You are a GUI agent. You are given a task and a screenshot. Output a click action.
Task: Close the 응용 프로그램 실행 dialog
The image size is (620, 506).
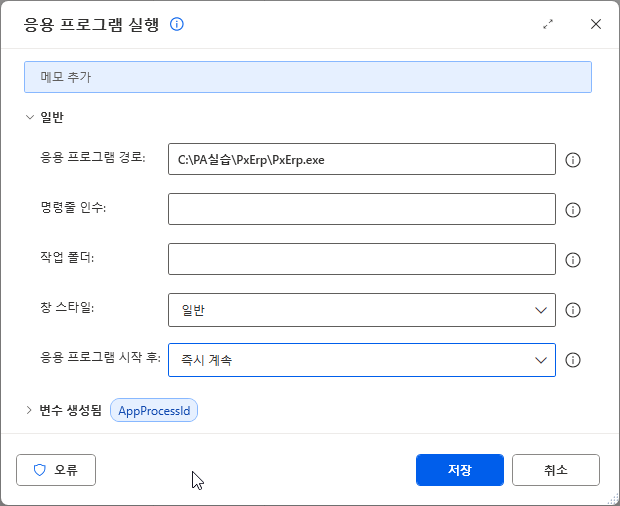pos(596,24)
